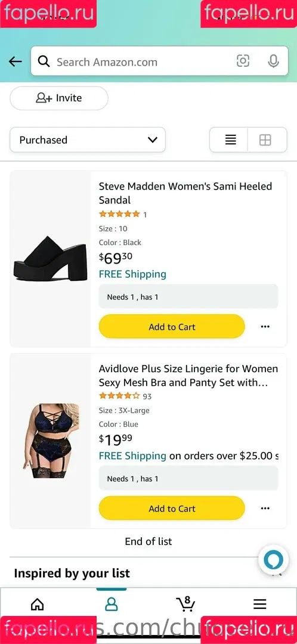Open more options for Steve Madden sandal

pos(265,327)
